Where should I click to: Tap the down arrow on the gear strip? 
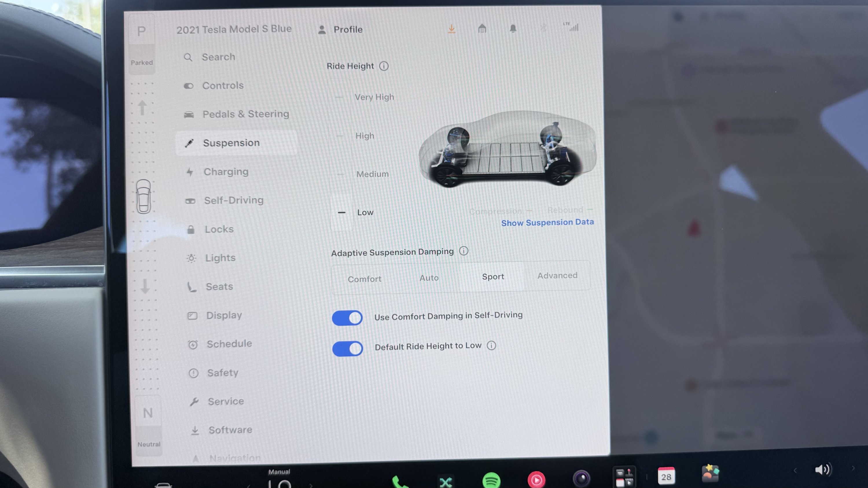click(145, 286)
